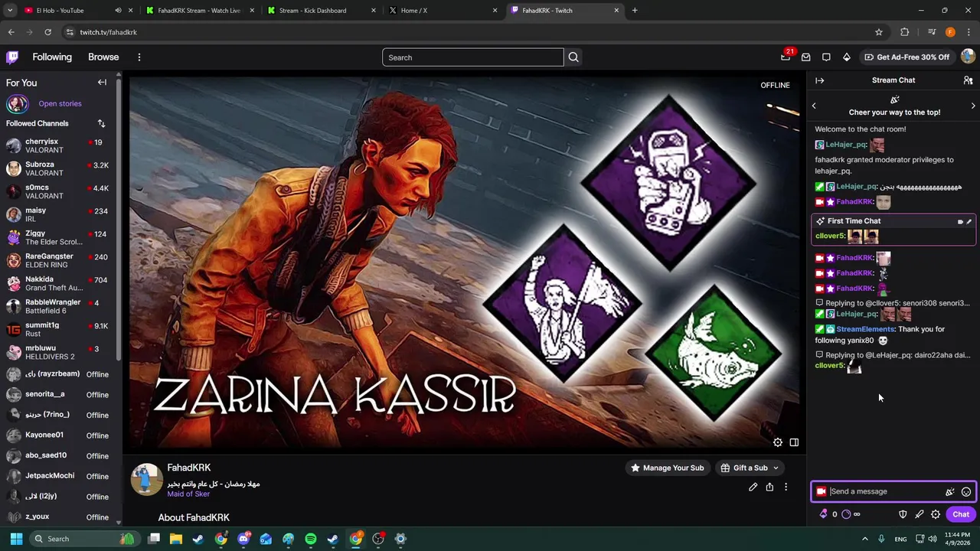Open the Browse menu item

[x=103, y=57]
